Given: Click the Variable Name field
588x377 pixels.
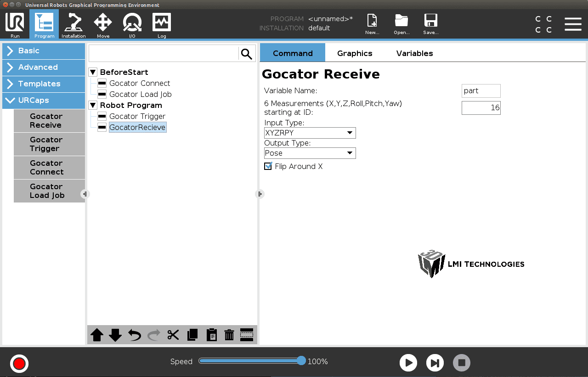Looking at the screenshot, I should pos(481,91).
